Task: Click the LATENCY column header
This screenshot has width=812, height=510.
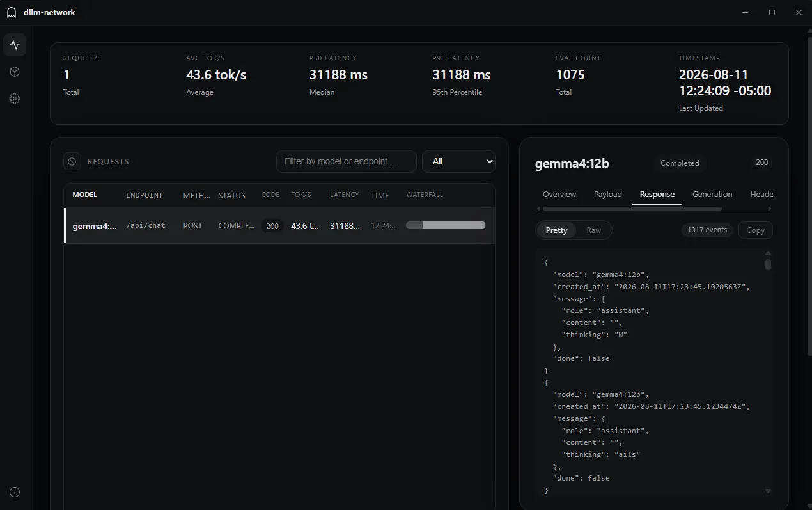Action: tap(345, 195)
